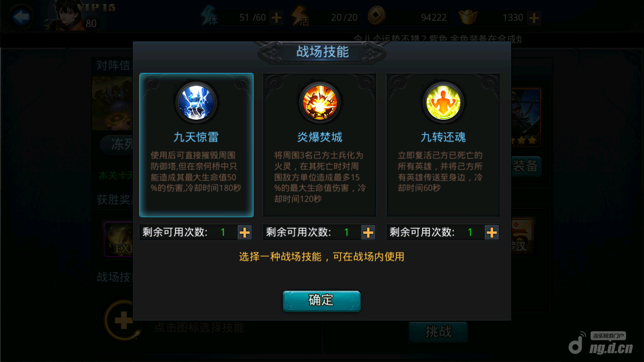Select the 炎爆焚城 fire explosion skill icon

(x=319, y=103)
